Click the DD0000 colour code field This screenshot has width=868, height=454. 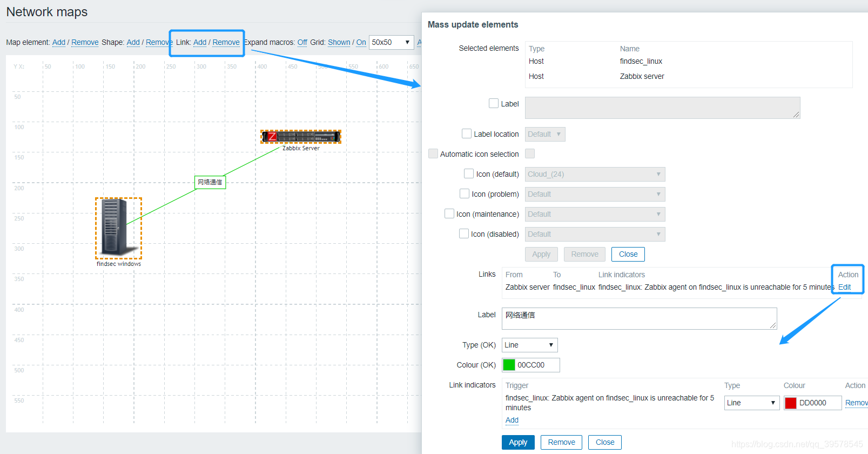(819, 403)
